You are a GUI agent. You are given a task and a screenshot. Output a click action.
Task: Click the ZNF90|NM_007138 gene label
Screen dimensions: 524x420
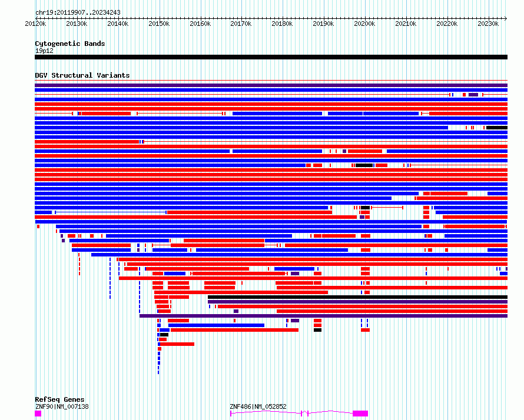[x=62, y=406]
